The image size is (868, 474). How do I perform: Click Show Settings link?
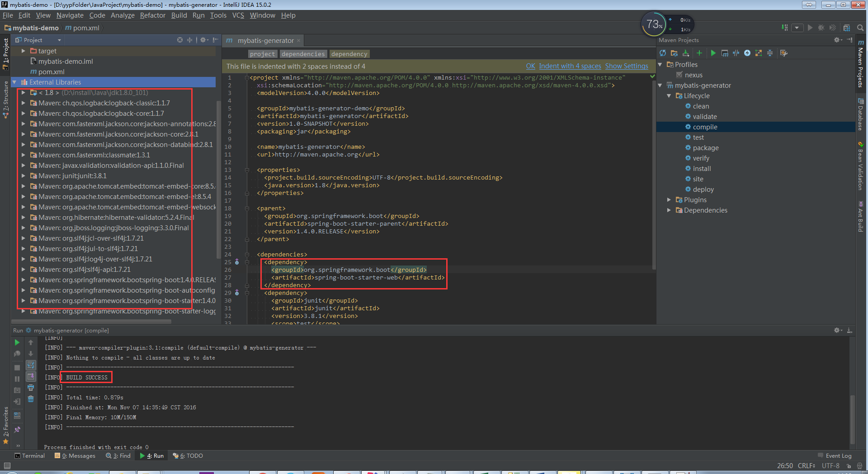click(x=627, y=66)
